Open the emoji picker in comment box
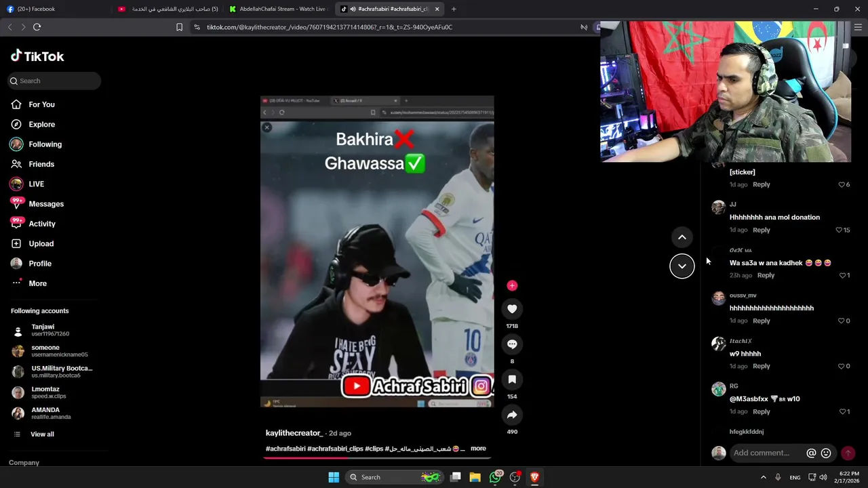This screenshot has width=868, height=488. 826,453
